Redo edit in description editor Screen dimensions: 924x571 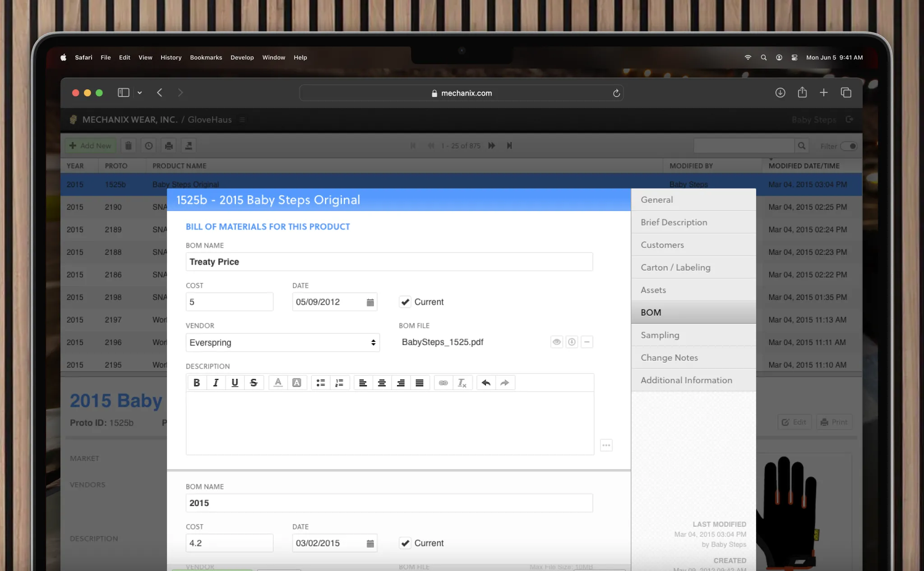point(505,382)
